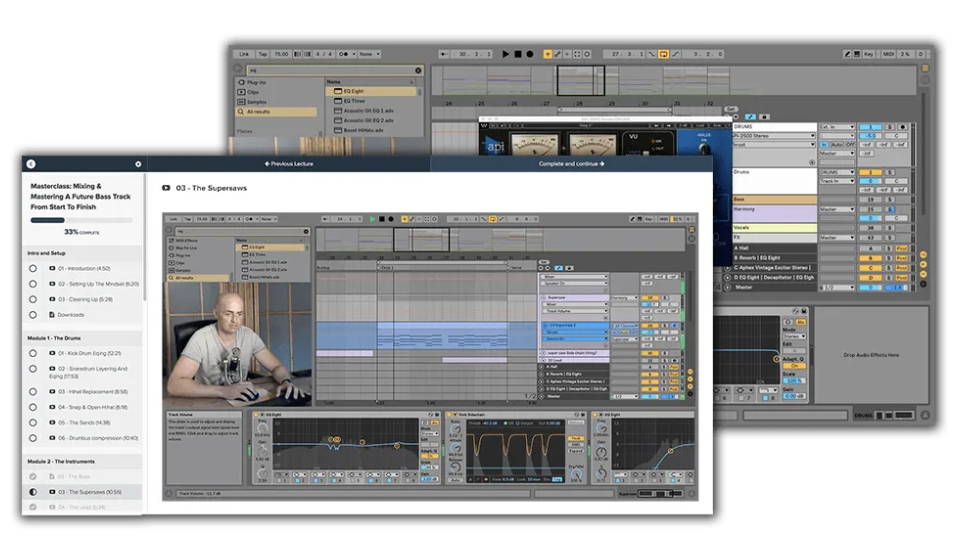Toggle the Link button in background Ableton

point(244,54)
